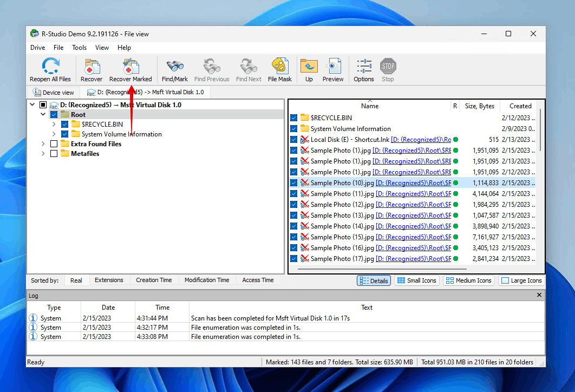Switch file list to Large Icons view
The image size is (575, 392).
tap(521, 280)
